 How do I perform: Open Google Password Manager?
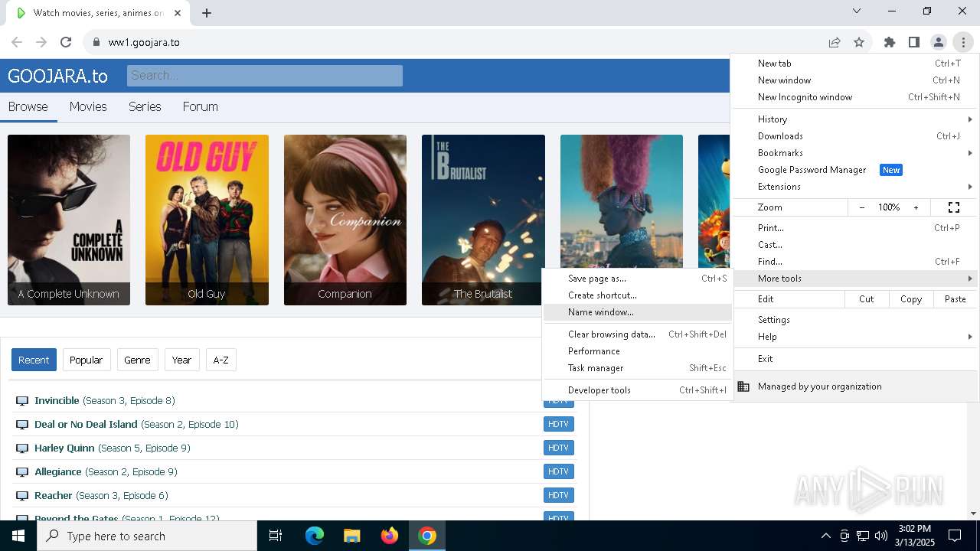856,170
